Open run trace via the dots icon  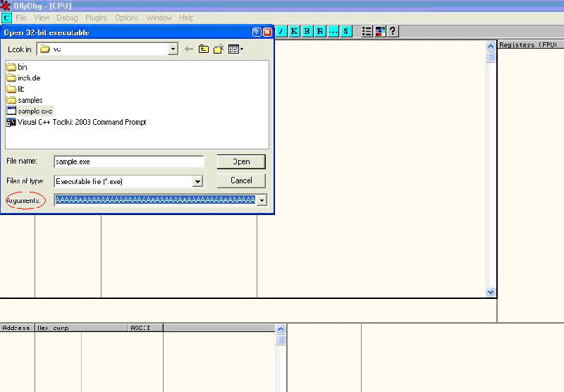(x=333, y=31)
